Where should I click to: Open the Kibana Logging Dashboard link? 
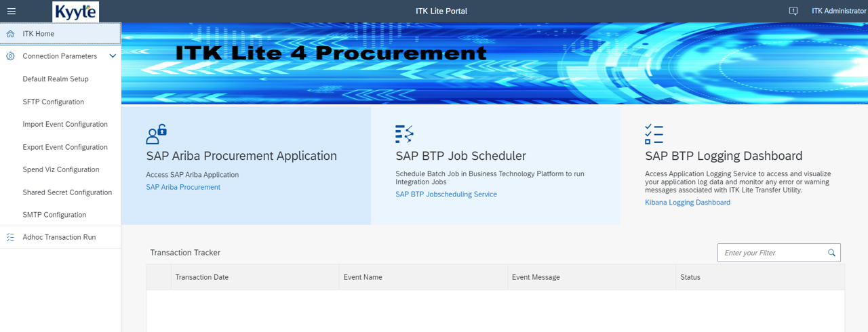click(x=688, y=203)
